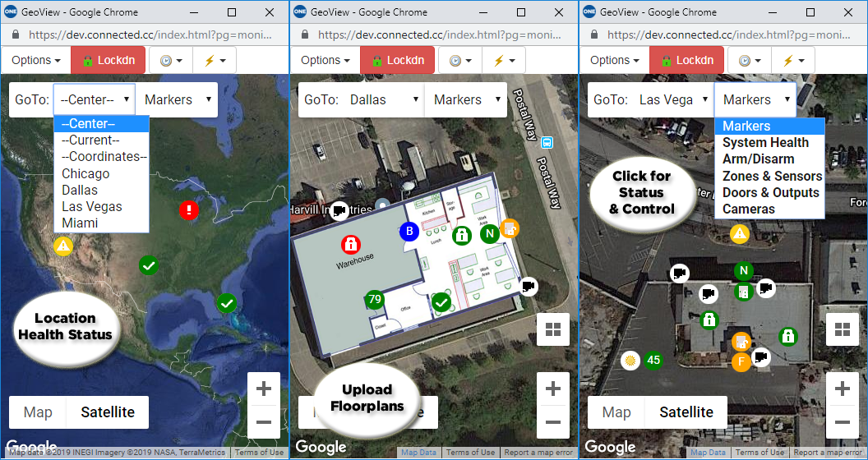
Task: Select Satellite view in the leftmost window
Action: [107, 412]
